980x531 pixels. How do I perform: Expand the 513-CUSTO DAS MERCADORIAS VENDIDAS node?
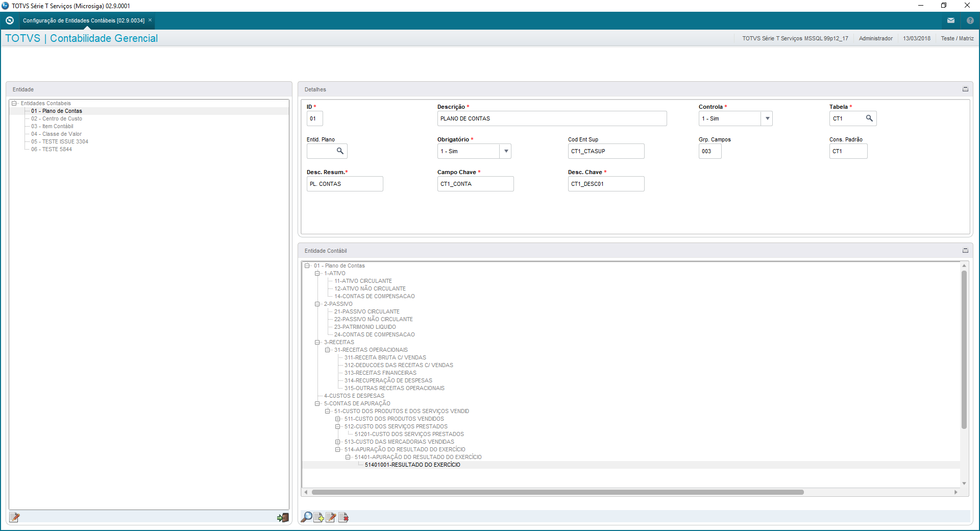click(338, 442)
